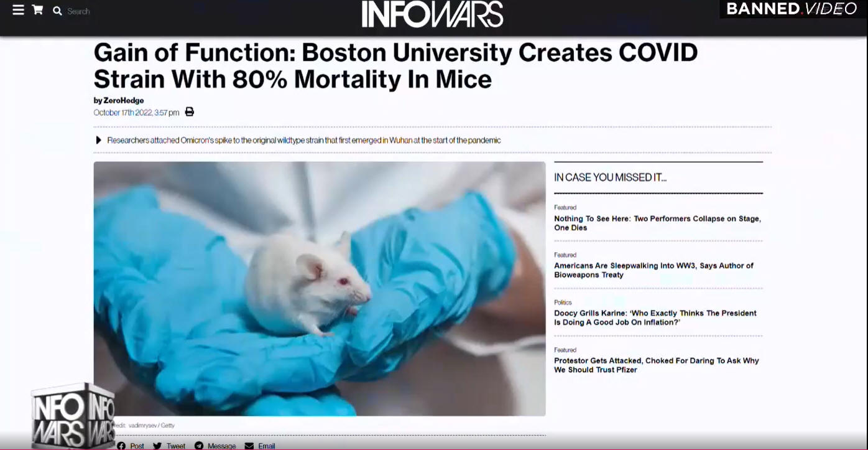This screenshot has width=868, height=450.
Task: Open the BANNED.VIDEO link
Action: point(792,9)
